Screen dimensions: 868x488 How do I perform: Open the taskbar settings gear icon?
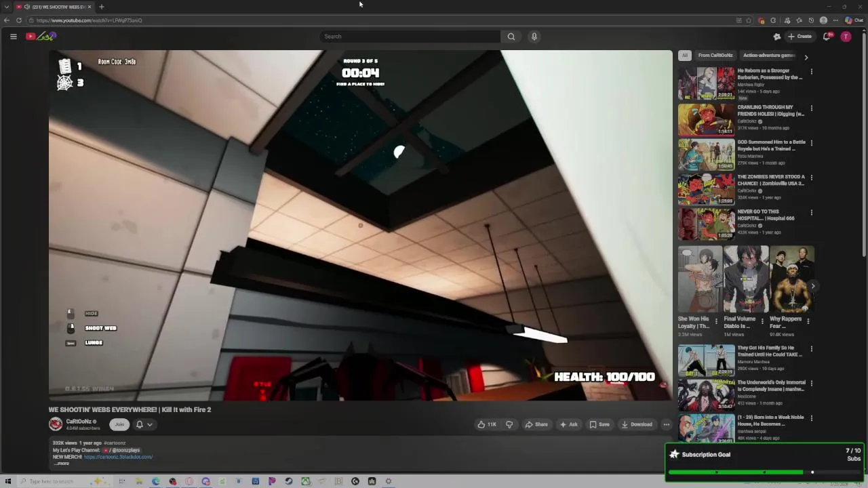click(x=389, y=481)
